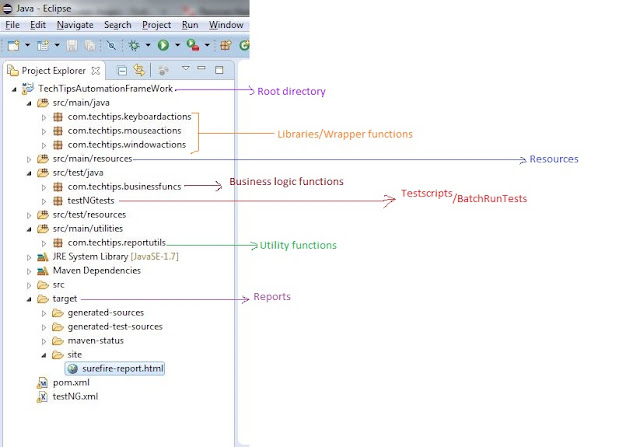Click the Run Last Tool icon

(193, 45)
